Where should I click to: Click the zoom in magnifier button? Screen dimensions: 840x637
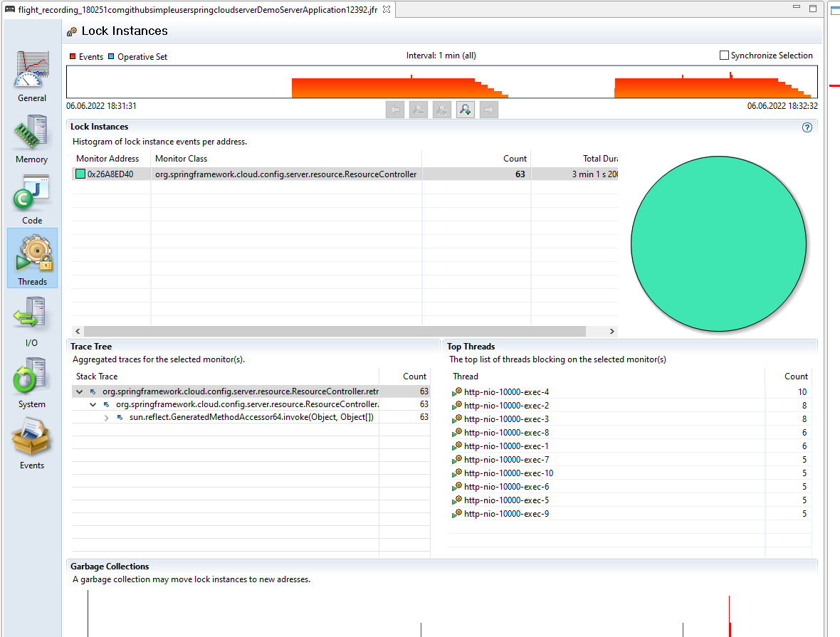click(466, 110)
